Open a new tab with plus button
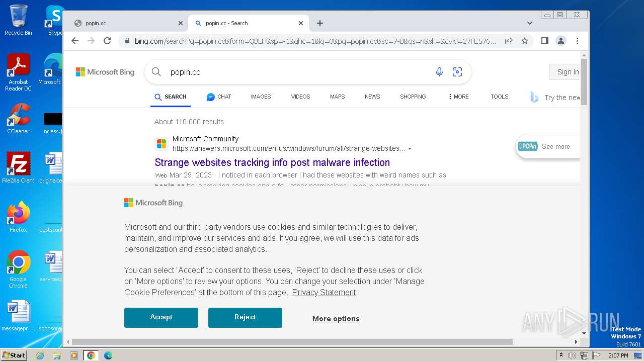Screen dimensions: 644x362 (319, 23)
